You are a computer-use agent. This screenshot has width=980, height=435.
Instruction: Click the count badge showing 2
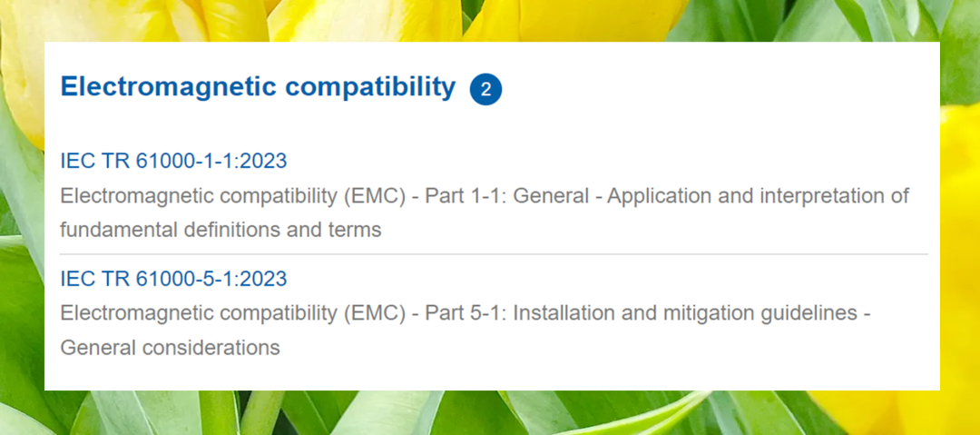(x=485, y=90)
